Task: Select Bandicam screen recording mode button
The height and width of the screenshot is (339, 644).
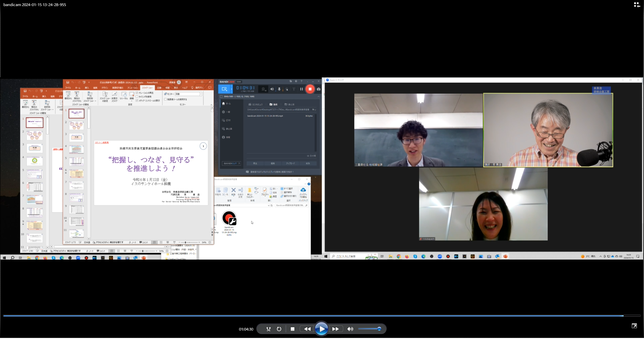Action: 224,89
